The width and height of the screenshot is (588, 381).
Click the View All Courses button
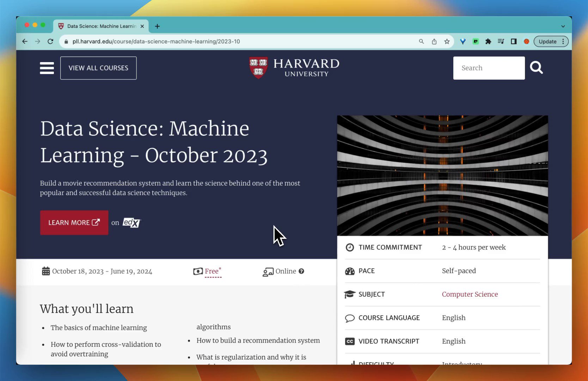point(98,68)
